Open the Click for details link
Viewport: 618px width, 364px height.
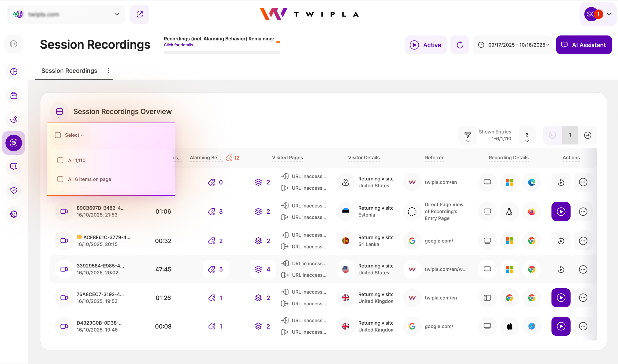pyautogui.click(x=178, y=45)
